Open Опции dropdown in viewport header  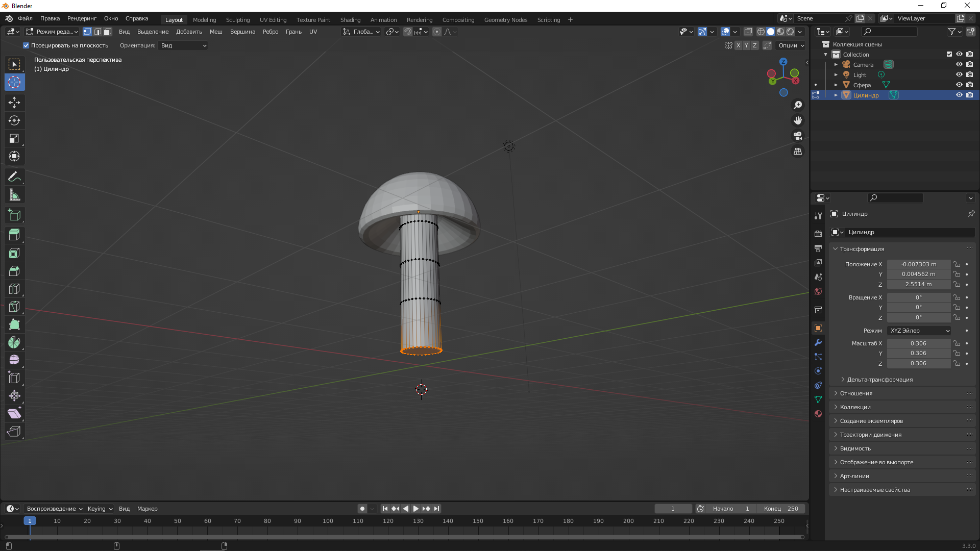click(791, 45)
